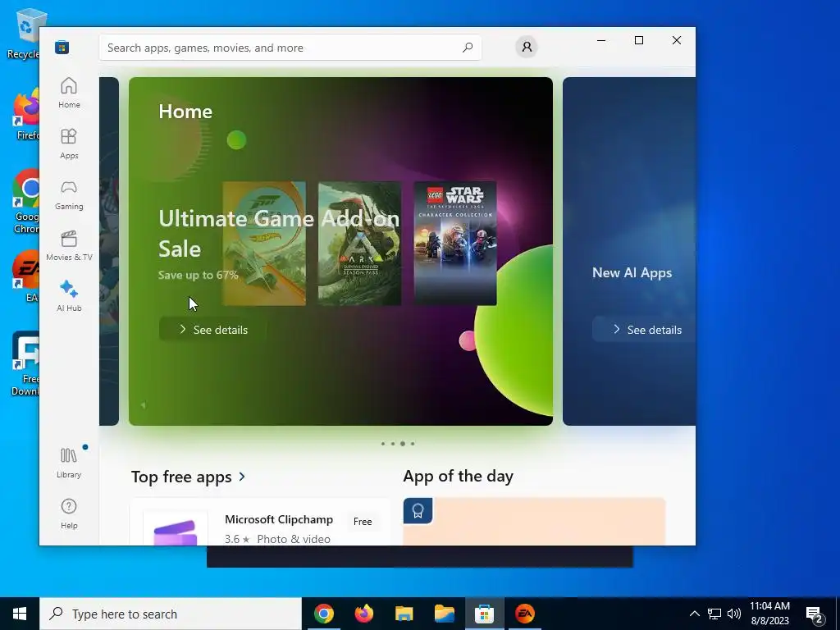Viewport: 840px width, 630px height.
Task: Open Google Chrome from the taskbar
Action: coord(323,614)
